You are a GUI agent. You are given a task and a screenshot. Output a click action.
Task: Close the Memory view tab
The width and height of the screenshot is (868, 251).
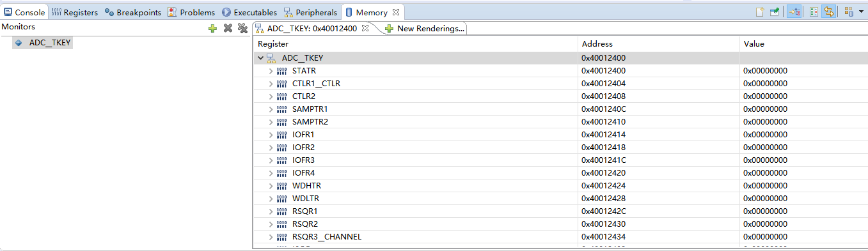click(396, 12)
